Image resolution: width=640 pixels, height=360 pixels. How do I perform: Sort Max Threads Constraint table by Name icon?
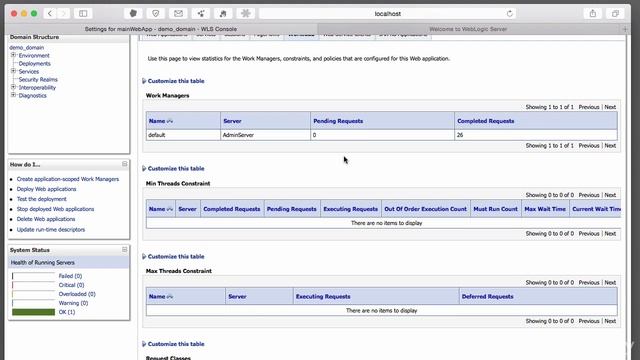coord(170,297)
